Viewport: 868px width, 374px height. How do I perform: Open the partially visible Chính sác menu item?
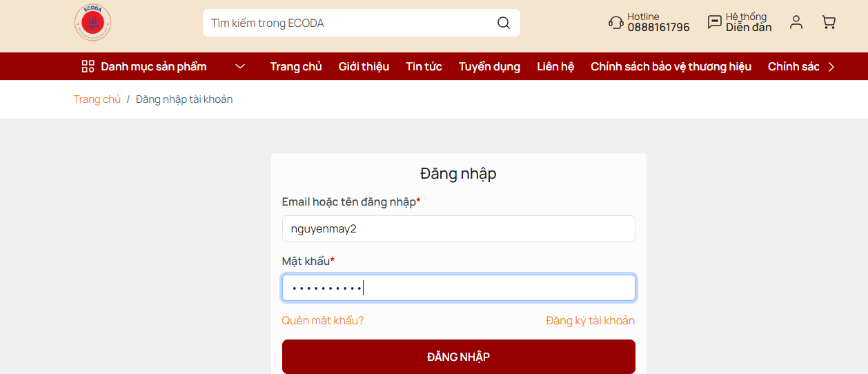pyautogui.click(x=793, y=66)
